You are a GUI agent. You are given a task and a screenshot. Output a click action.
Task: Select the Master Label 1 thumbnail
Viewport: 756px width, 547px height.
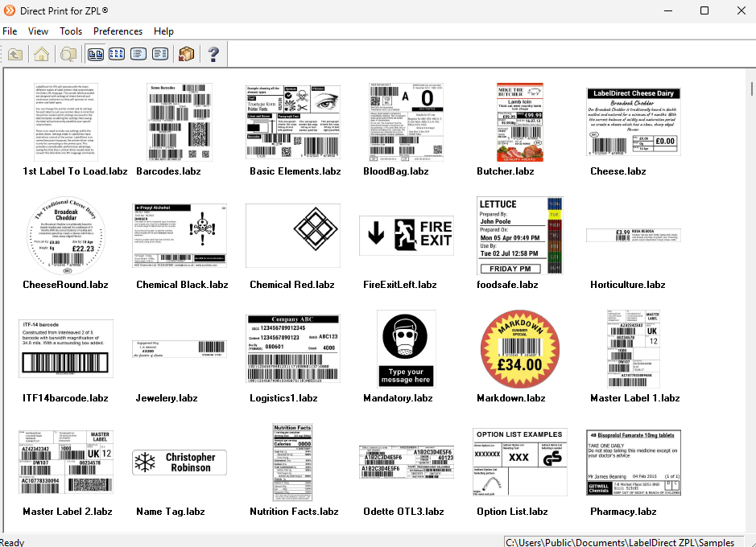(x=634, y=348)
